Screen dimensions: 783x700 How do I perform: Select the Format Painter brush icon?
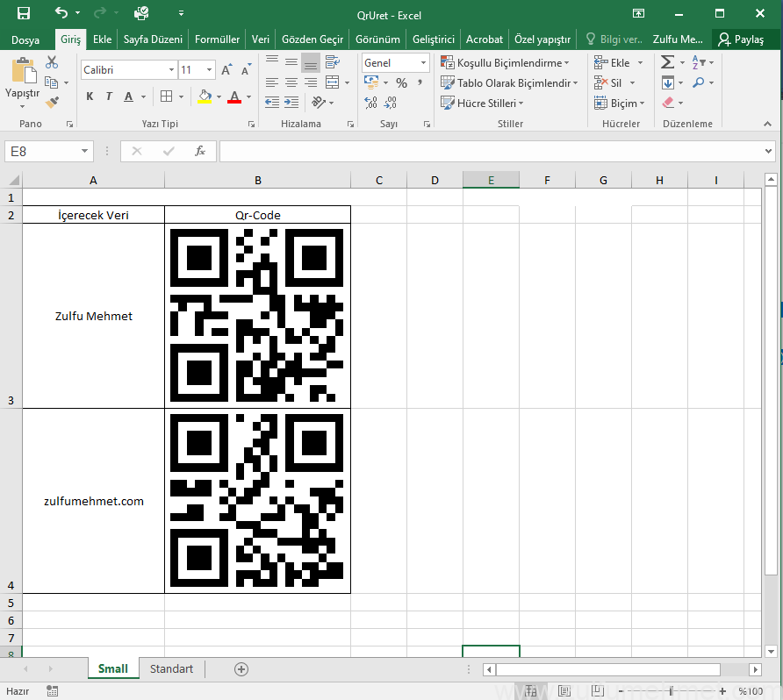click(52, 102)
